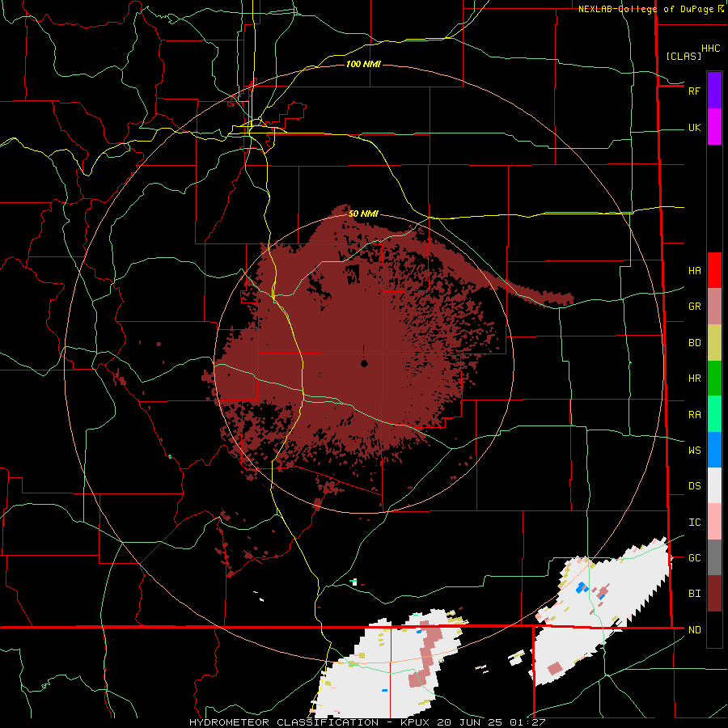Click the KPUX station identifier

coord(416,722)
